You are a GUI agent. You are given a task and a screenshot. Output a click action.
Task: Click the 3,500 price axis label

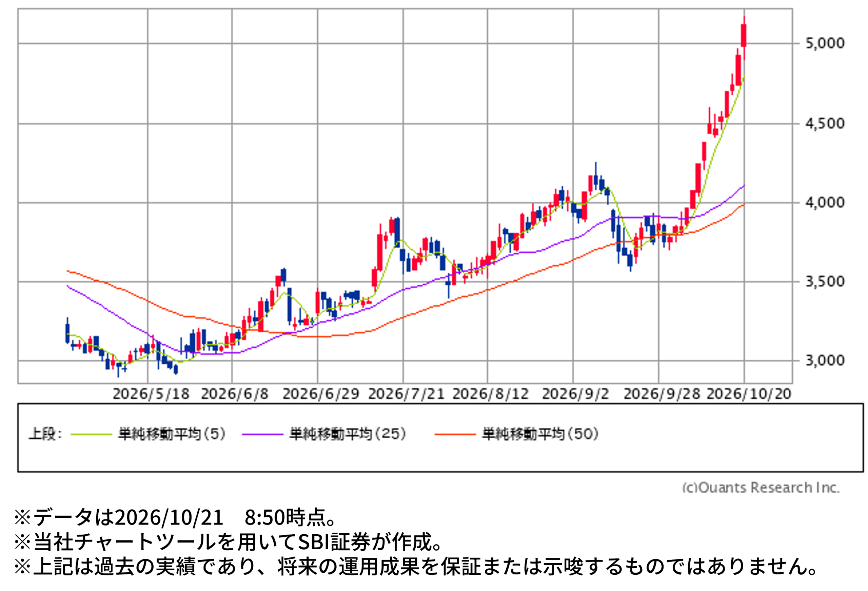825,282
